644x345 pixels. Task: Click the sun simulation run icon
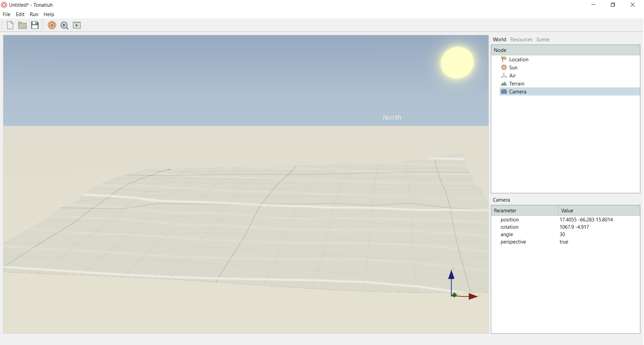[x=52, y=25]
